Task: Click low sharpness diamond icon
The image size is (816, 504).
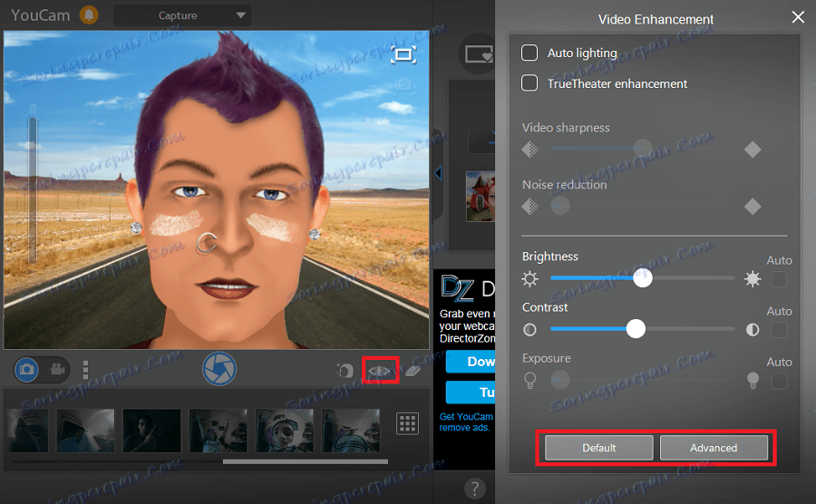Action: coord(529,150)
